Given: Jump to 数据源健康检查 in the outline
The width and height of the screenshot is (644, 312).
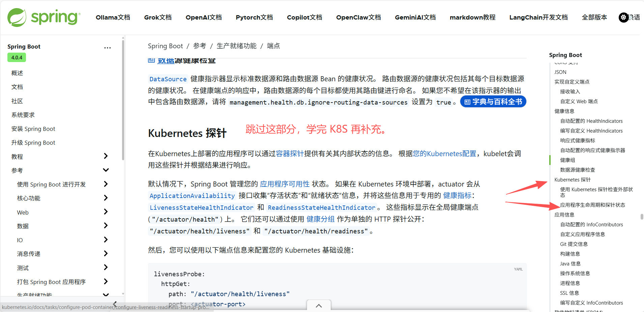Looking at the screenshot, I should pyautogui.click(x=578, y=170).
